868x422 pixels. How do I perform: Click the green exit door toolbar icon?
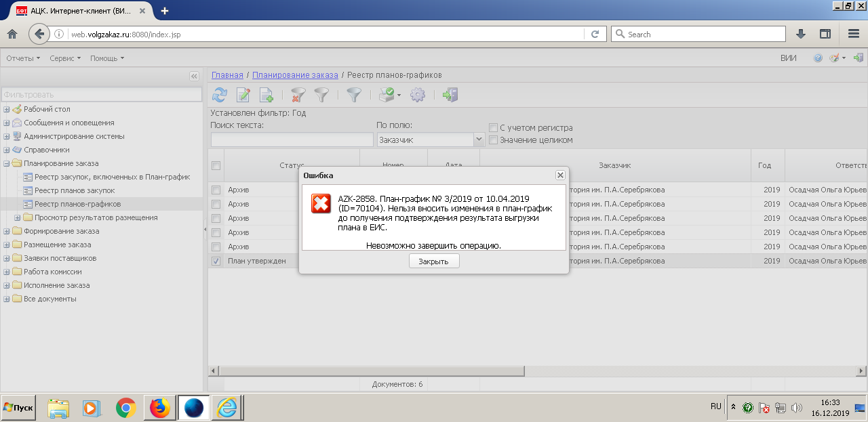click(450, 96)
